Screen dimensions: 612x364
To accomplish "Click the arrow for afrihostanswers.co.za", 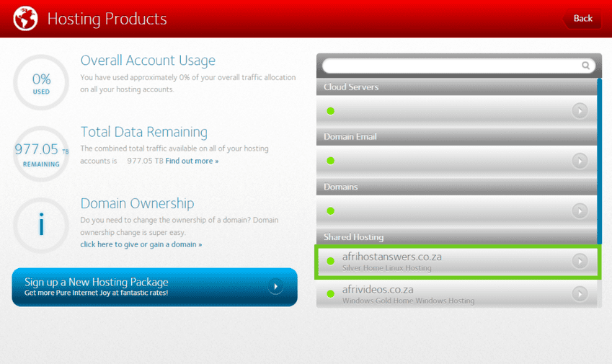I will point(580,261).
